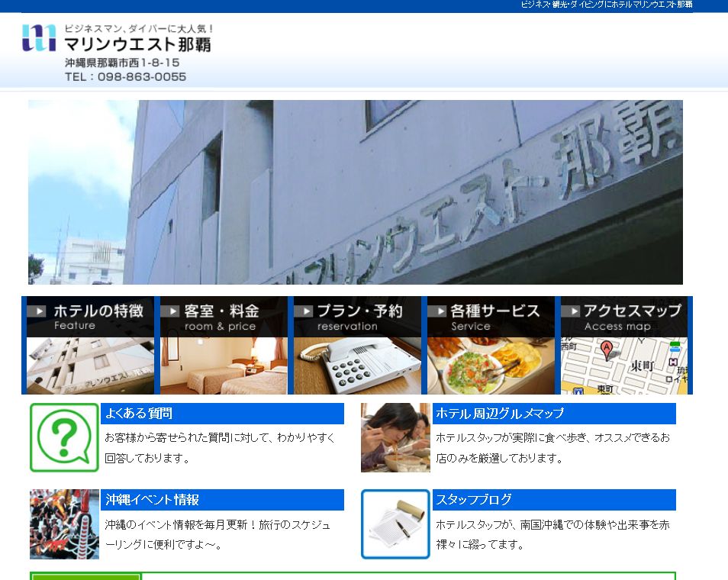Viewport: 728px width, 580px height.
Task: Click the dragon boat festival photo
Action: (x=65, y=524)
